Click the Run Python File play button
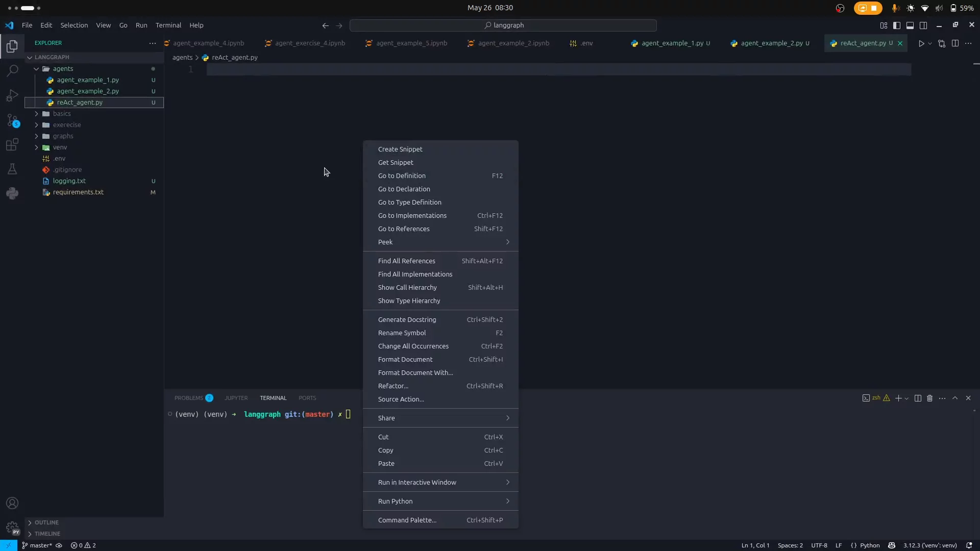980x551 pixels. click(921, 43)
